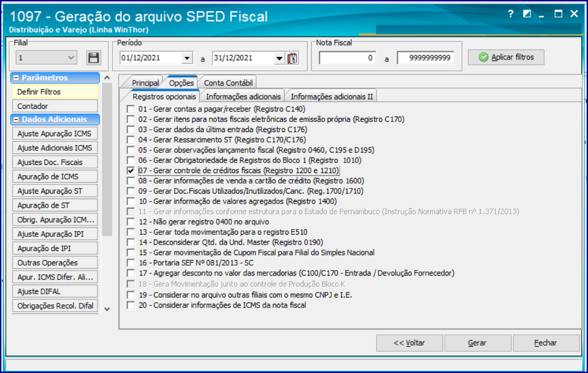Viewport: 588px width, 373px height.
Task: Enable option 15 movimentação de Cupom Fiscal
Action: [x=131, y=252]
